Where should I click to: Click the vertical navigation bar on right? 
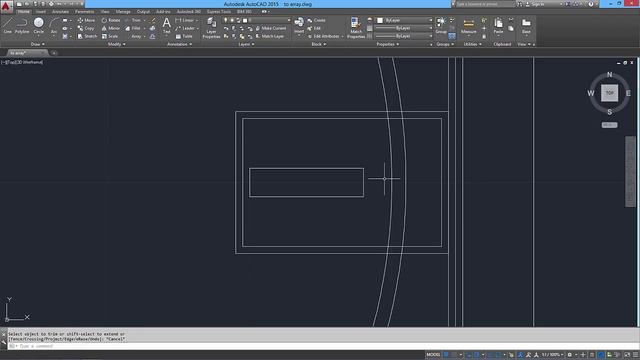(x=631, y=171)
